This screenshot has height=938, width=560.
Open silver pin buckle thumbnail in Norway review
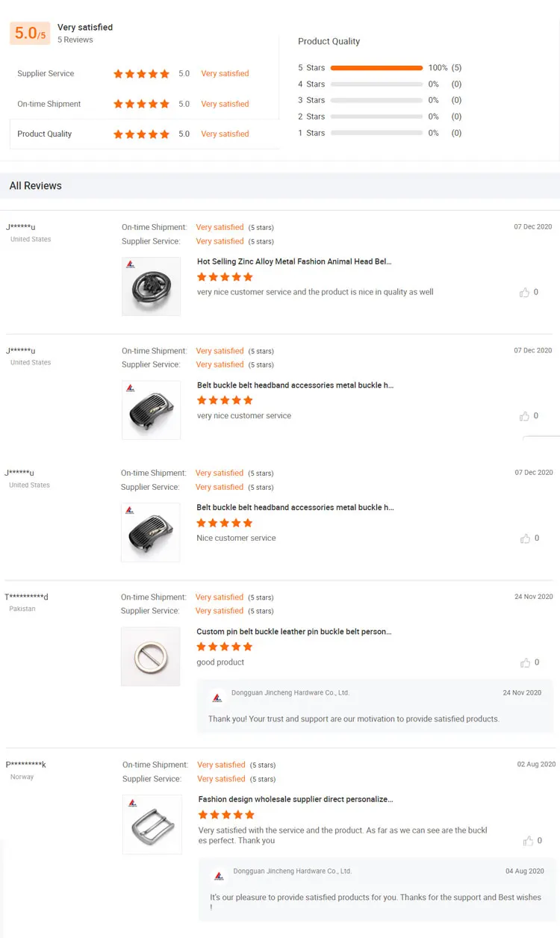tap(152, 824)
